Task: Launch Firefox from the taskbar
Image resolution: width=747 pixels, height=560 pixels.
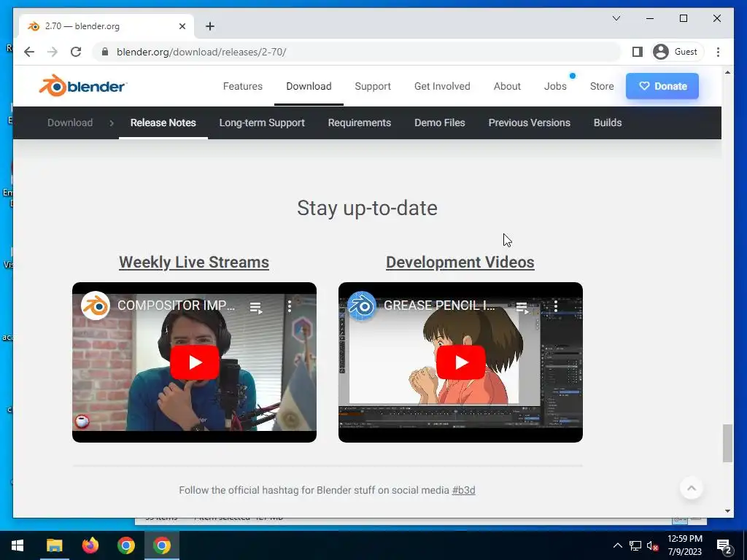Action: 90,545
